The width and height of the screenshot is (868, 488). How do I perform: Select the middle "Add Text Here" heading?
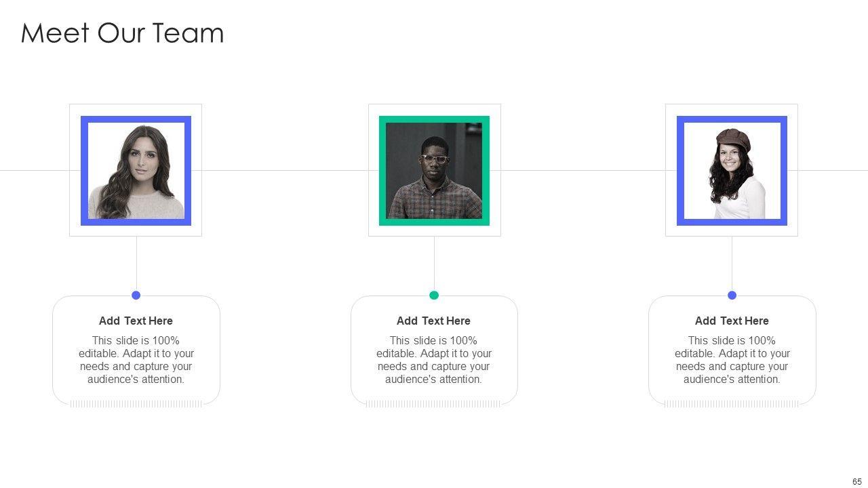point(433,321)
